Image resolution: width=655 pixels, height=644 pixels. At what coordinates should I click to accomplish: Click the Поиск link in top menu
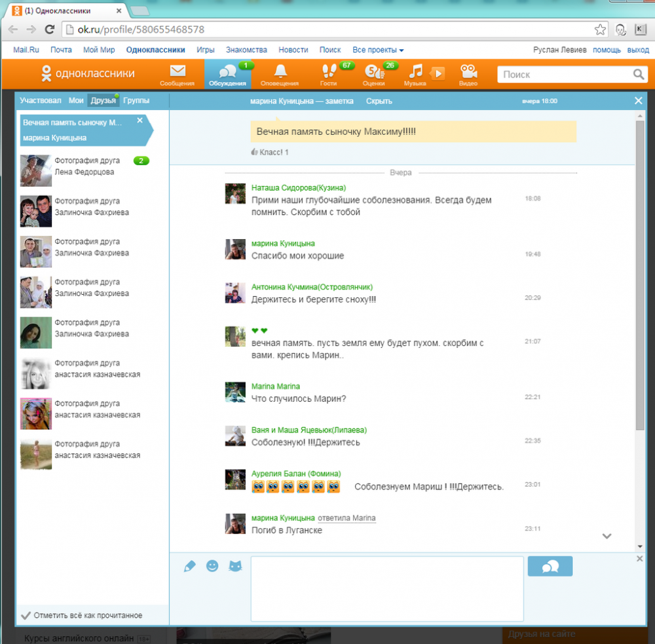[330, 50]
